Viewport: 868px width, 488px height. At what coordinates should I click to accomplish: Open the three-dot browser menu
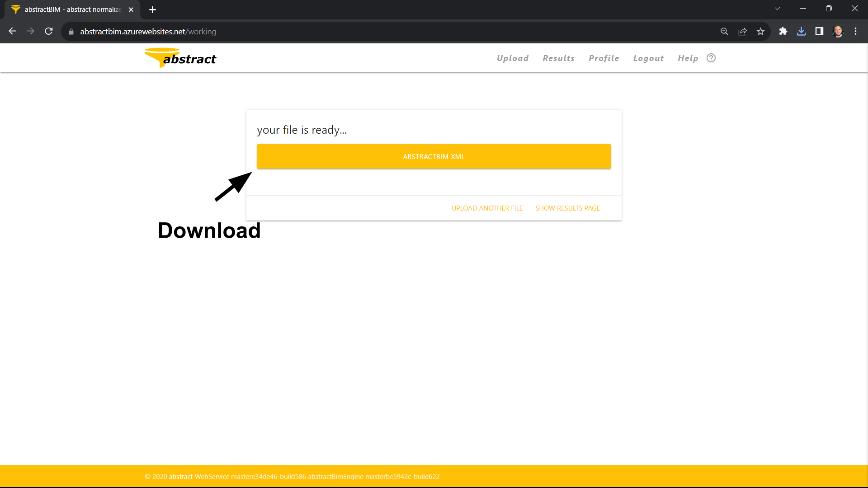(x=855, y=31)
